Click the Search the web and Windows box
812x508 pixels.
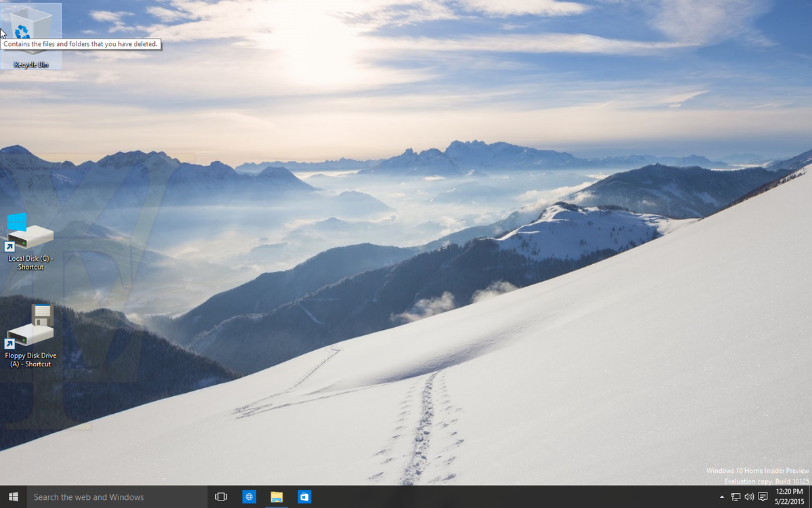pyautogui.click(x=116, y=496)
